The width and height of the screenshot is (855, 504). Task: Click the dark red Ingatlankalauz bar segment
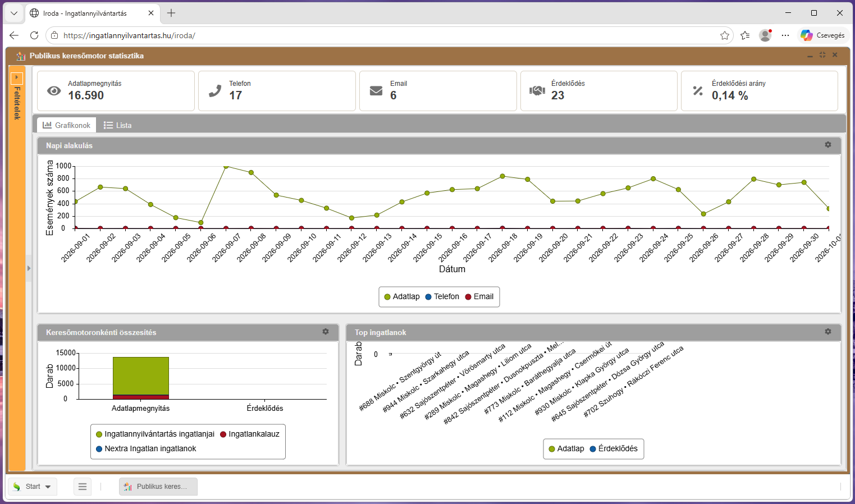click(x=141, y=397)
